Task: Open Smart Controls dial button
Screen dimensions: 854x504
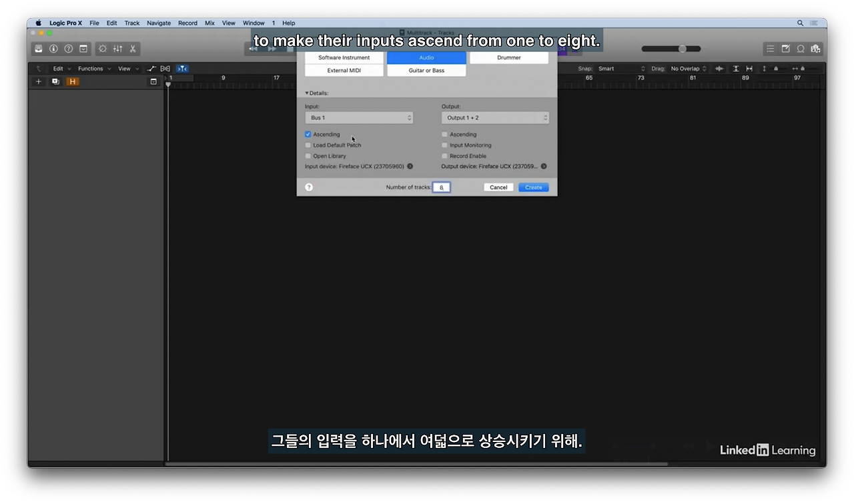Action: [103, 49]
